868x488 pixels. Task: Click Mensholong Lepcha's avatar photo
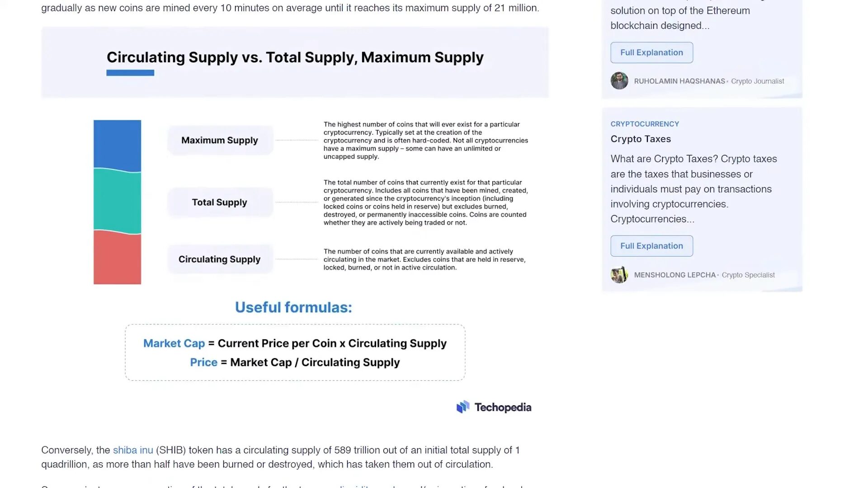pos(619,275)
